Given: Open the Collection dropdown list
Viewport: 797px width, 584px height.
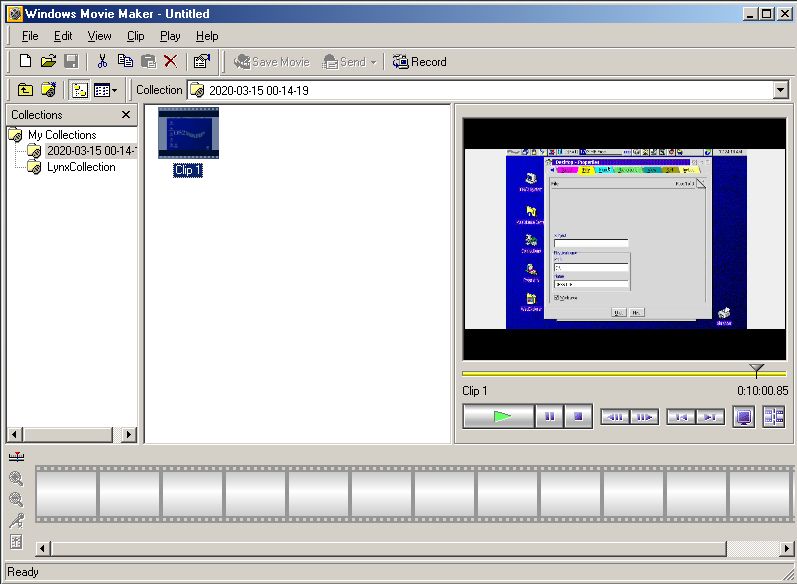Looking at the screenshot, I should 781,90.
